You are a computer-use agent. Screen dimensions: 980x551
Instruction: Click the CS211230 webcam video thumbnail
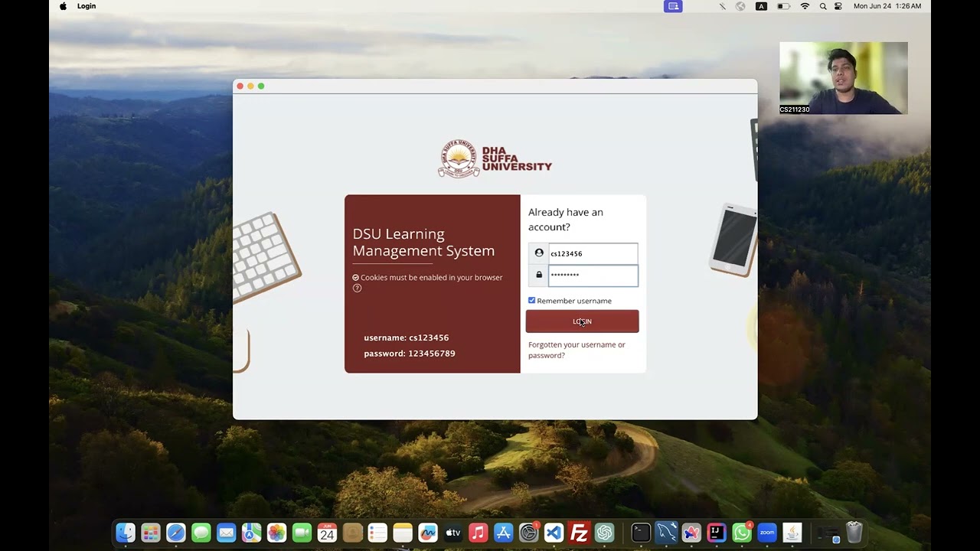point(844,78)
